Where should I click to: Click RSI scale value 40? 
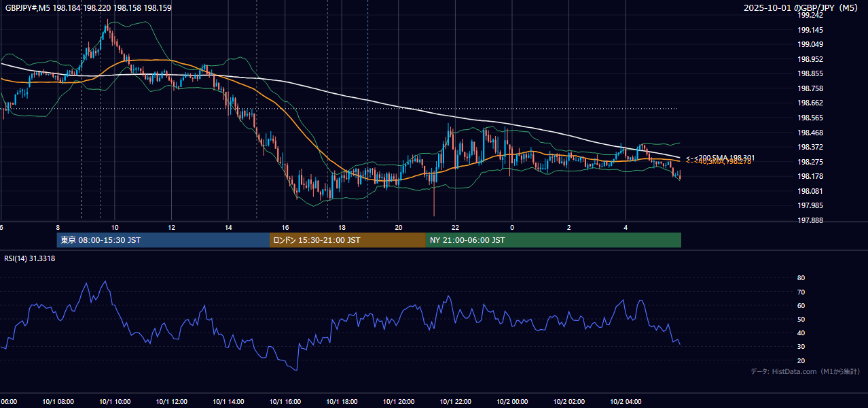pos(801,333)
